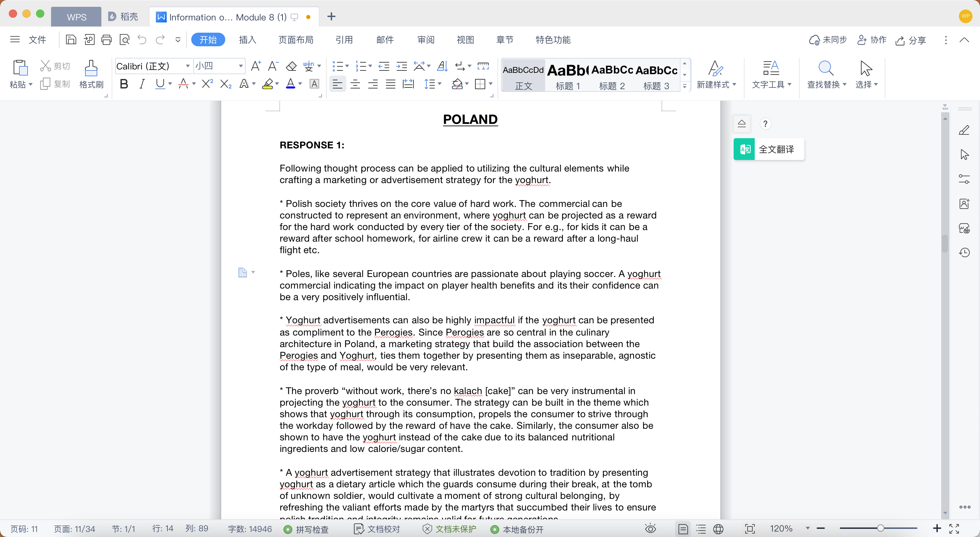This screenshot has width=980, height=537.
Task: Open the 页面布局 ribbon tab
Action: point(296,39)
